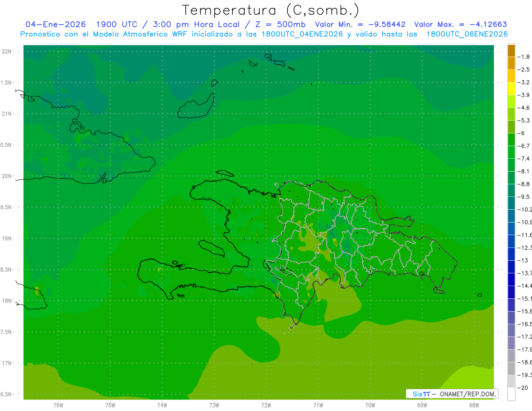Select the valid-until time '1800UTC_06ENE2026'
This screenshot has height=411, width=532.
pyautogui.click(x=466, y=34)
